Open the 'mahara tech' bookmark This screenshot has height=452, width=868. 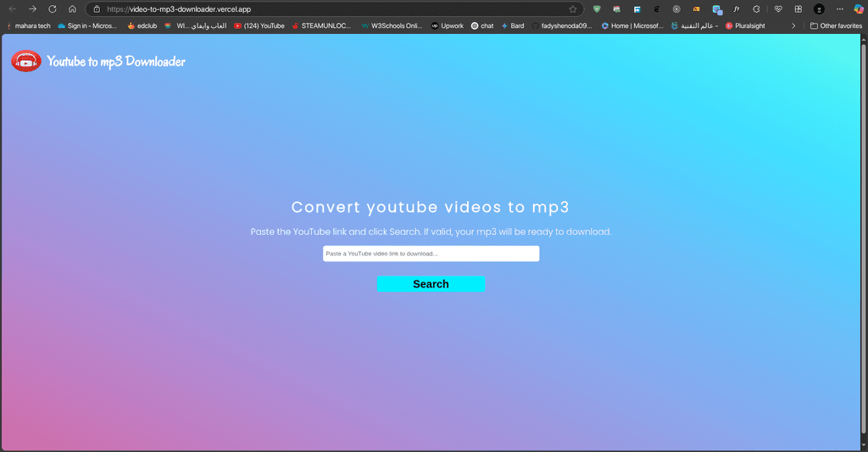click(x=29, y=25)
